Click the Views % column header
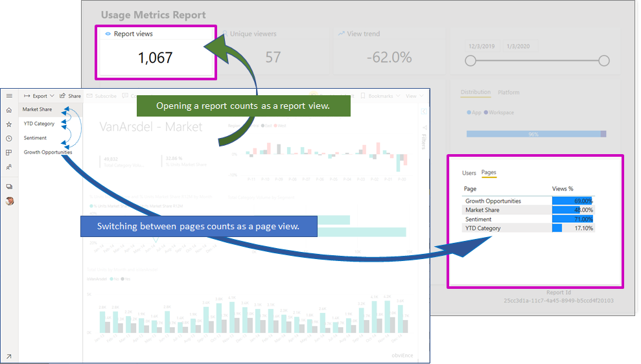The image size is (641, 364). pyautogui.click(x=563, y=188)
